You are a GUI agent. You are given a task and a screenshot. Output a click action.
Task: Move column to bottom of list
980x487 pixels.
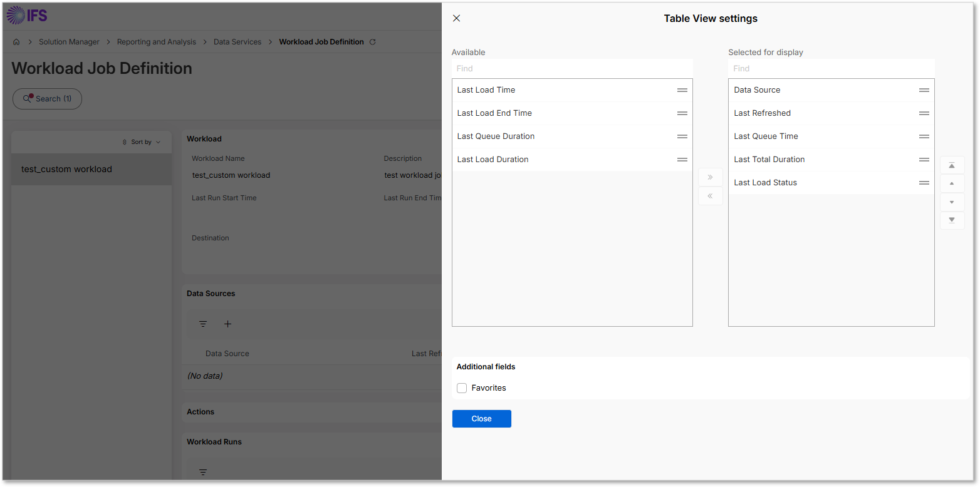(952, 220)
